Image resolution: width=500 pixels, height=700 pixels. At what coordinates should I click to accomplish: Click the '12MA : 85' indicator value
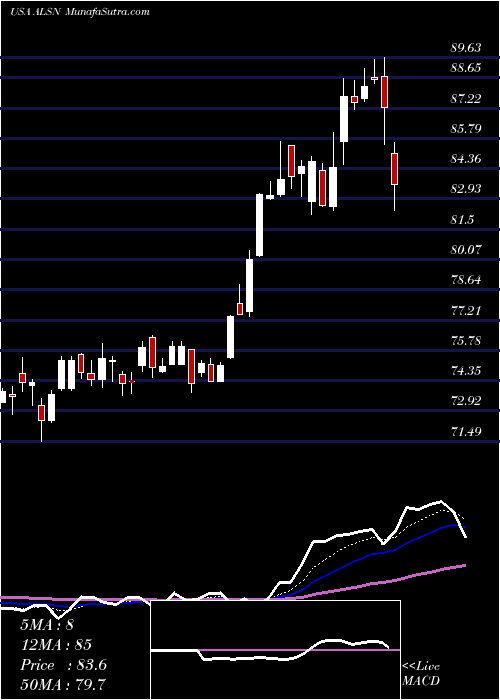pos(56,645)
